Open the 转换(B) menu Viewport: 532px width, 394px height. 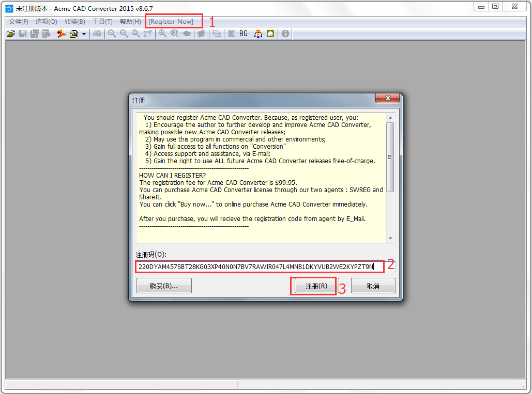click(74, 21)
